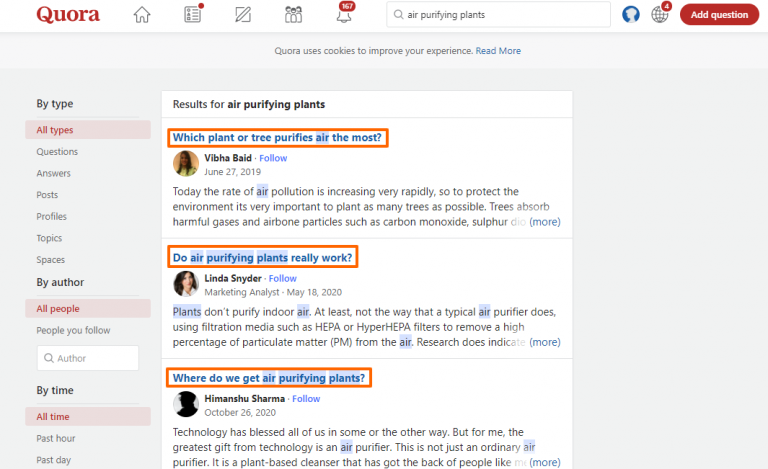Open the Spaces people icon

(x=293, y=15)
